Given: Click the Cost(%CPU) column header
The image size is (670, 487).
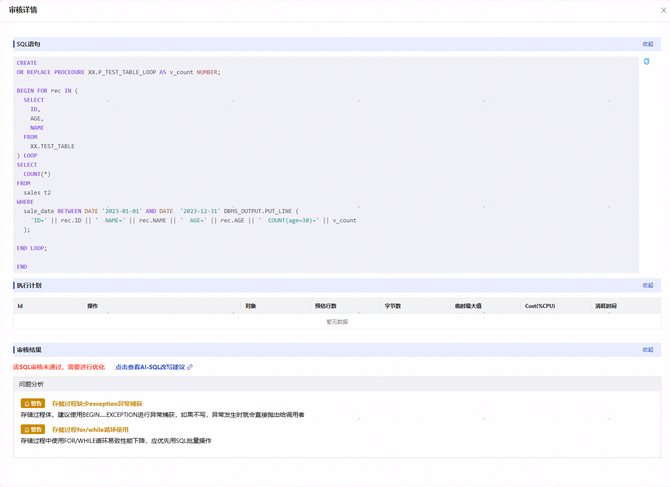Looking at the screenshot, I should 540,306.
